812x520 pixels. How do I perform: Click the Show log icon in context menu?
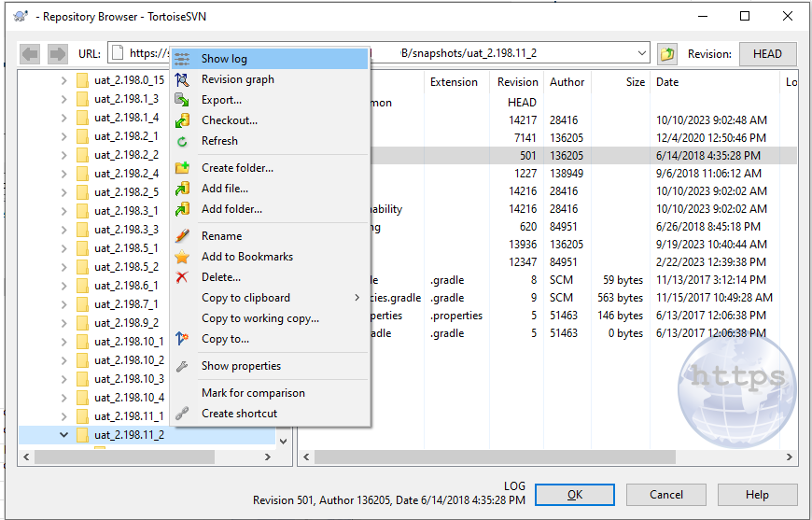tap(182, 59)
